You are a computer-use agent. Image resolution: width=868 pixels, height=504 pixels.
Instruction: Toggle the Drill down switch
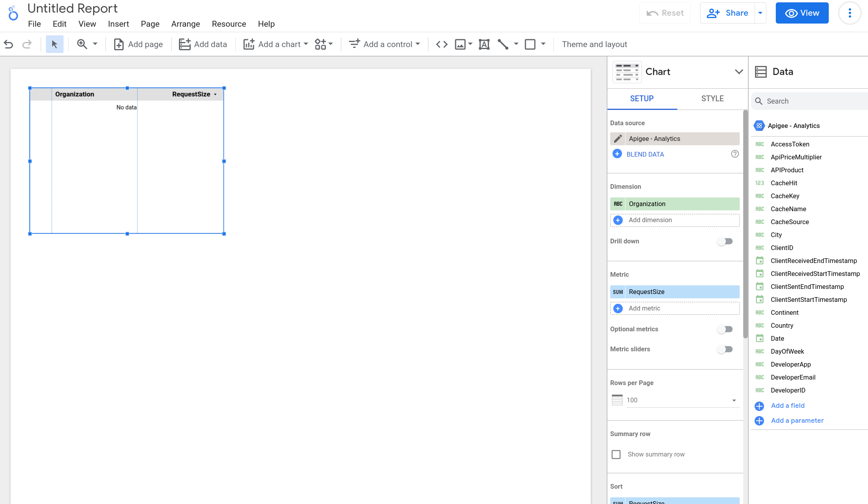click(x=725, y=241)
